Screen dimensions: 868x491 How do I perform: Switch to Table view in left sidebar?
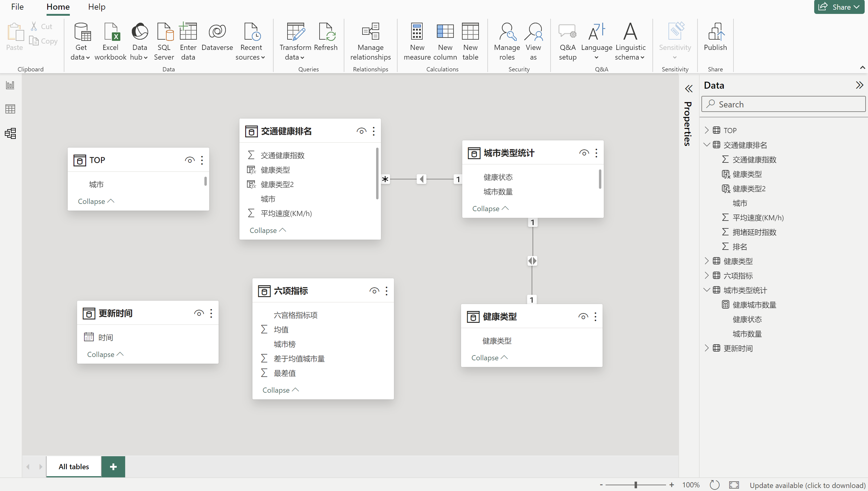pos(10,109)
